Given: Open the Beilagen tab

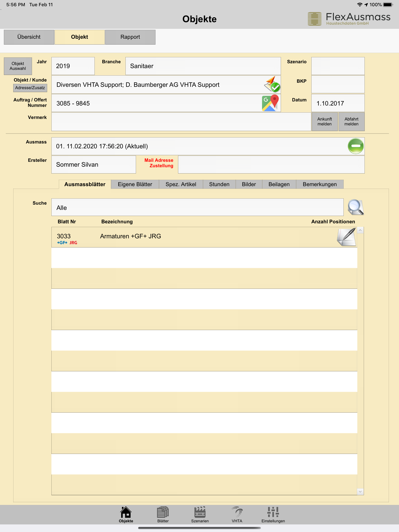Looking at the screenshot, I should pyautogui.click(x=279, y=184).
